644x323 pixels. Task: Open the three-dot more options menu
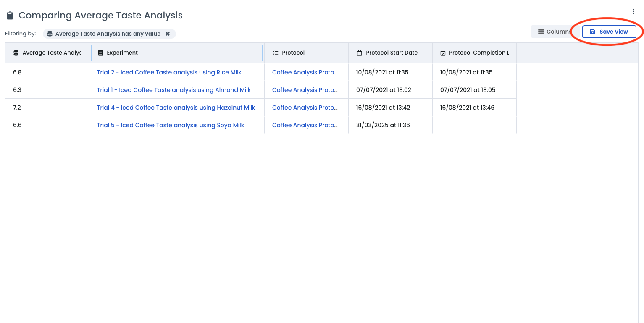633,11
